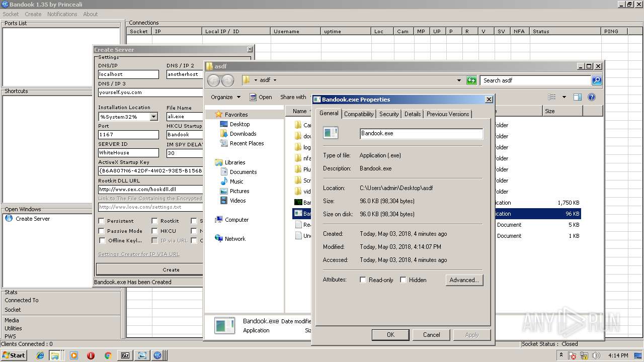Viewport: 644px width, 362px height.
Task: Click Cancel in the Properties dialog
Action: tap(431, 335)
